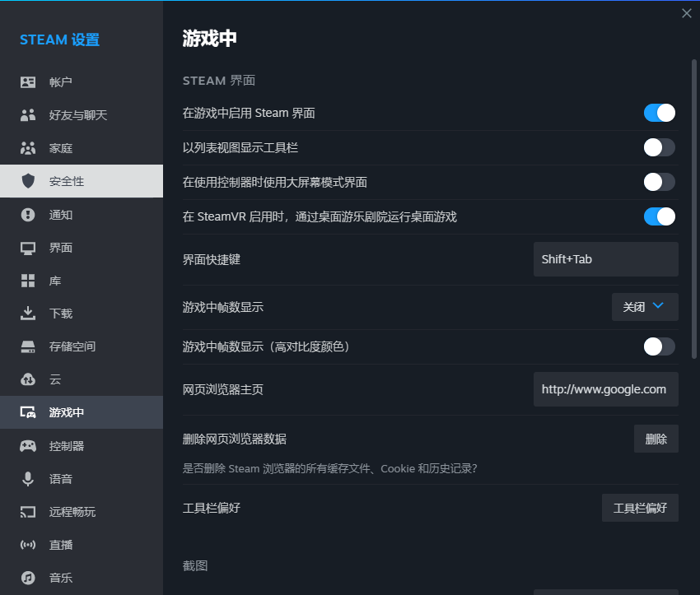The image size is (700, 595).
Task: Open 通知 settings section
Action: [x=82, y=215]
